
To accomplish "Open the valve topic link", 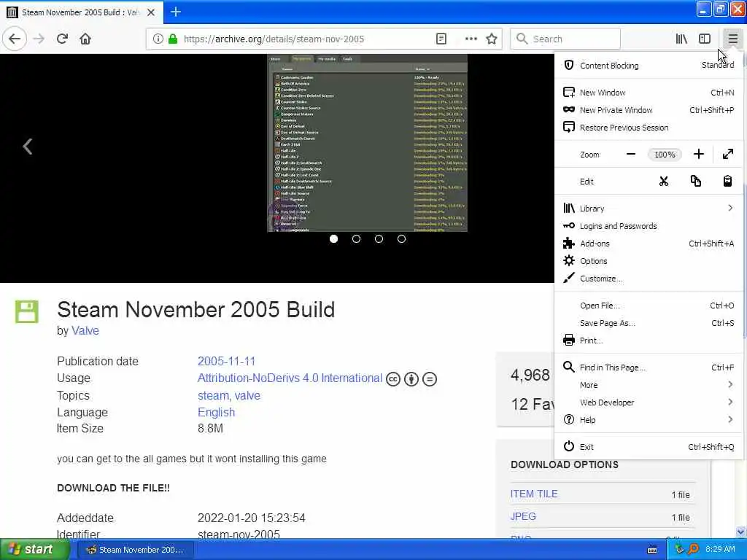I will click(x=247, y=396).
